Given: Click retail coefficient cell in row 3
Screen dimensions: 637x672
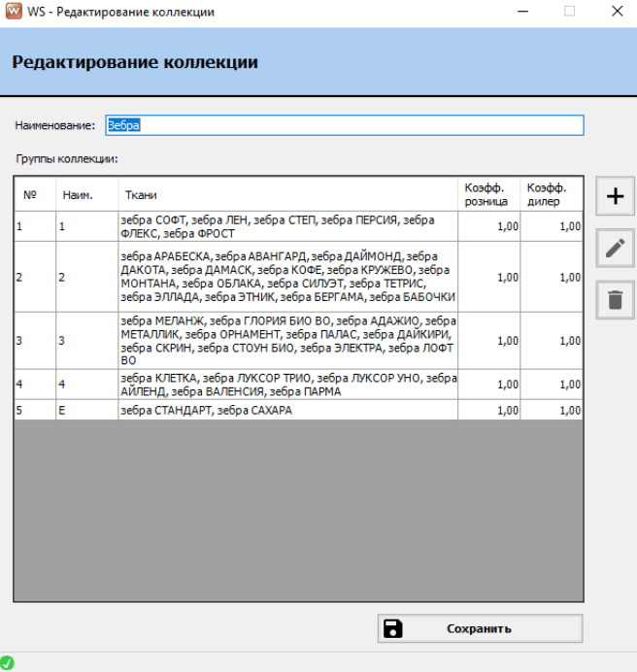Looking at the screenshot, I should point(488,341).
